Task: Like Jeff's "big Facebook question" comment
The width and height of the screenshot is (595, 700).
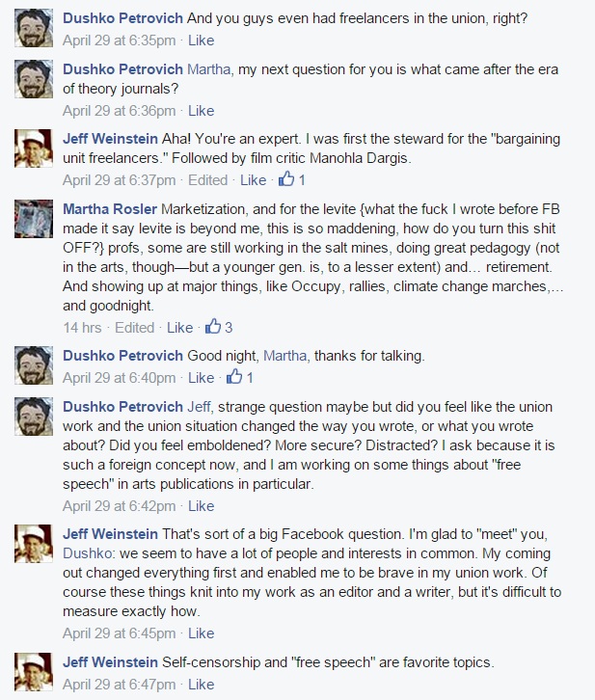Action: coord(201,633)
